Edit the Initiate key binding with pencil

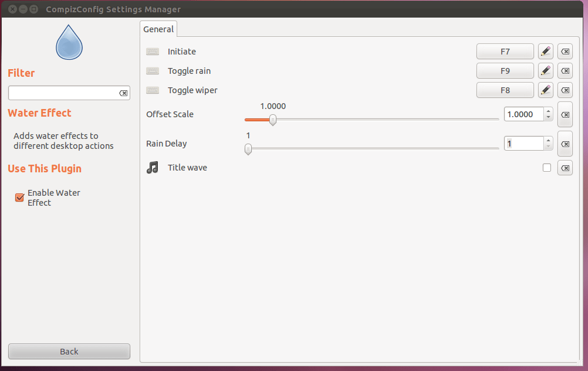pyautogui.click(x=546, y=52)
